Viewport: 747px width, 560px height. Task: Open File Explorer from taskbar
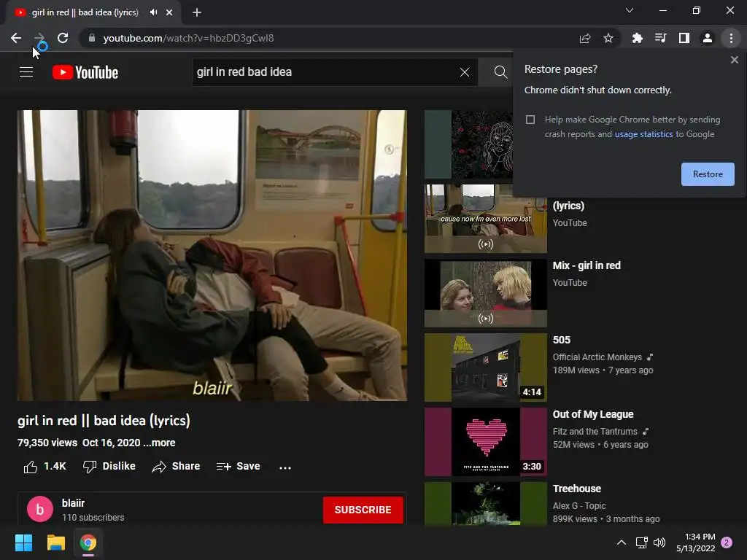click(x=55, y=542)
